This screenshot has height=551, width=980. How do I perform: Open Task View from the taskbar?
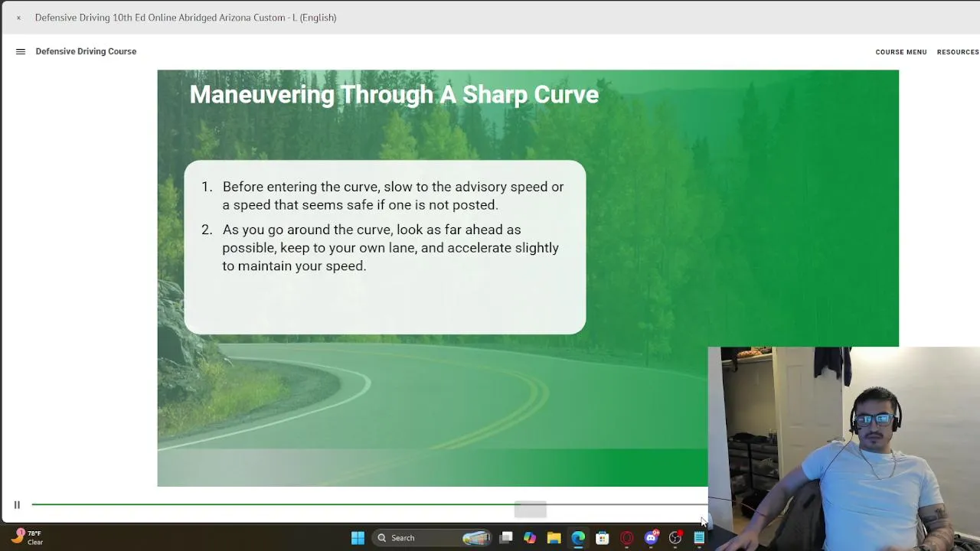point(506,538)
